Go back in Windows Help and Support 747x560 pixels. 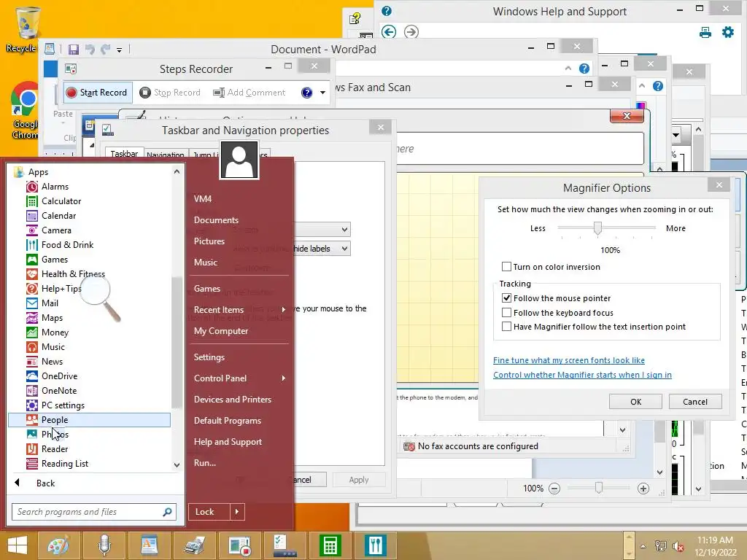389,32
